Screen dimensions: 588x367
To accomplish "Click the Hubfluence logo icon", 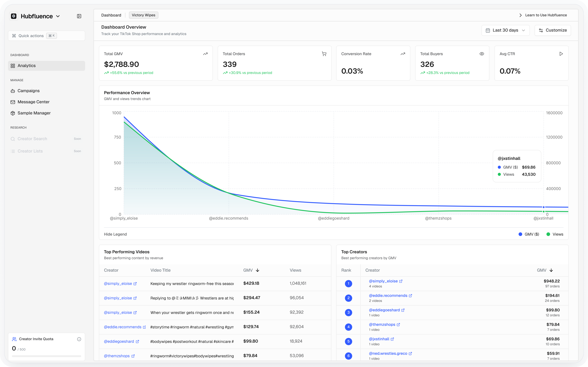I will click(14, 16).
